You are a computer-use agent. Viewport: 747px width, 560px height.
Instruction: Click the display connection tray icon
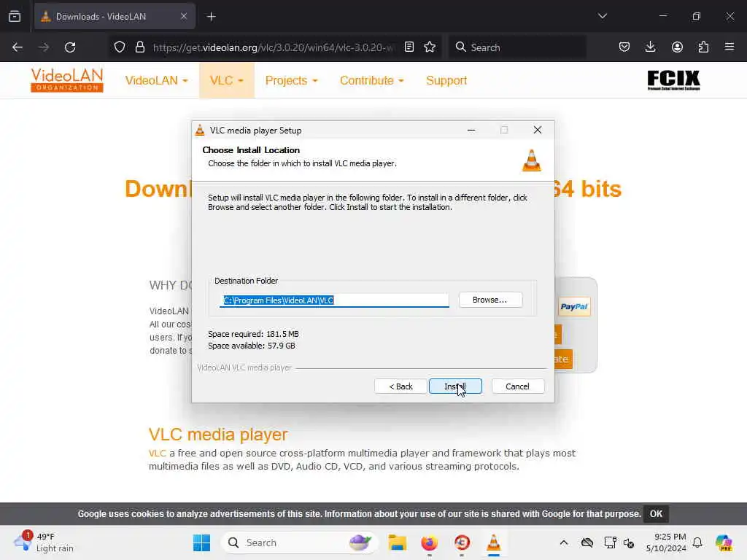click(x=610, y=542)
